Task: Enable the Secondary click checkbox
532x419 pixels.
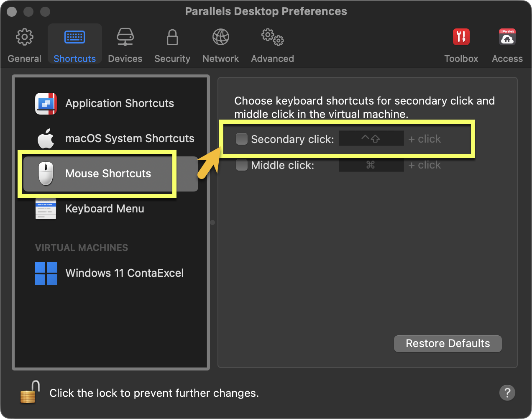Action: click(x=242, y=139)
